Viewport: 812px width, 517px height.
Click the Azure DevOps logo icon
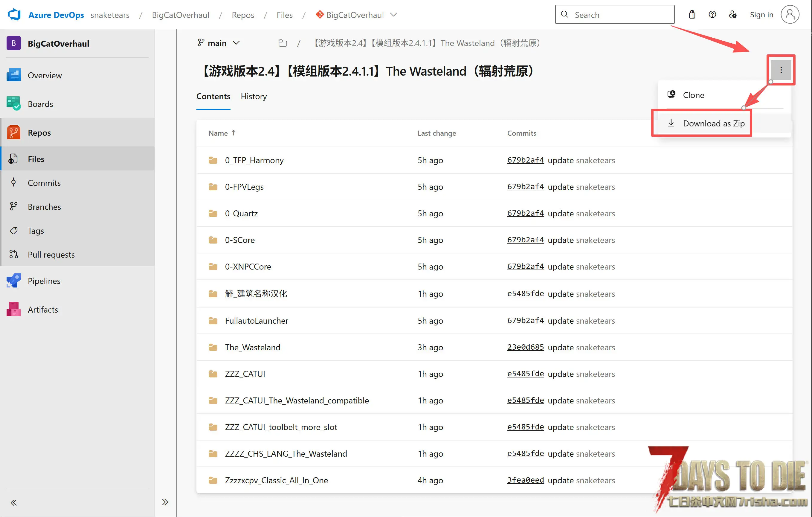pyautogui.click(x=14, y=15)
